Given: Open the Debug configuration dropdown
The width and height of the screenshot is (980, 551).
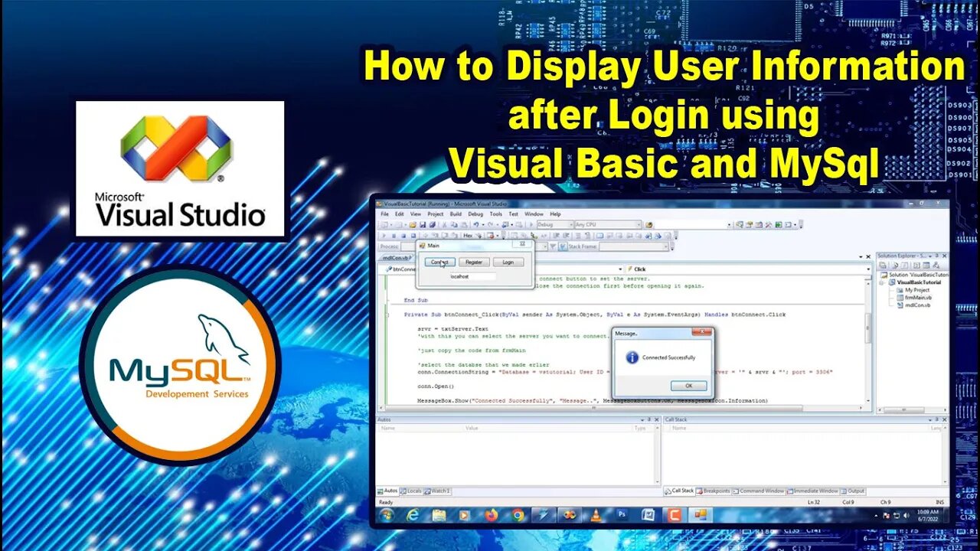Looking at the screenshot, I should (556, 225).
